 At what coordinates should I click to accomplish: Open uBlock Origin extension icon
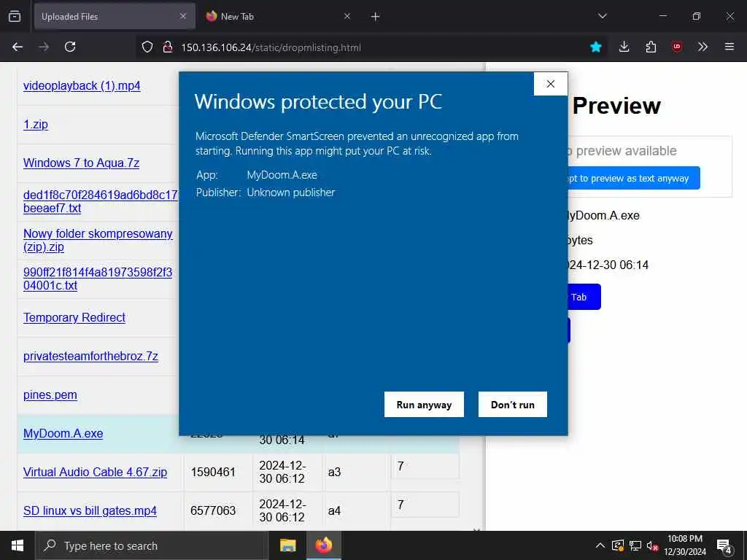coord(677,47)
